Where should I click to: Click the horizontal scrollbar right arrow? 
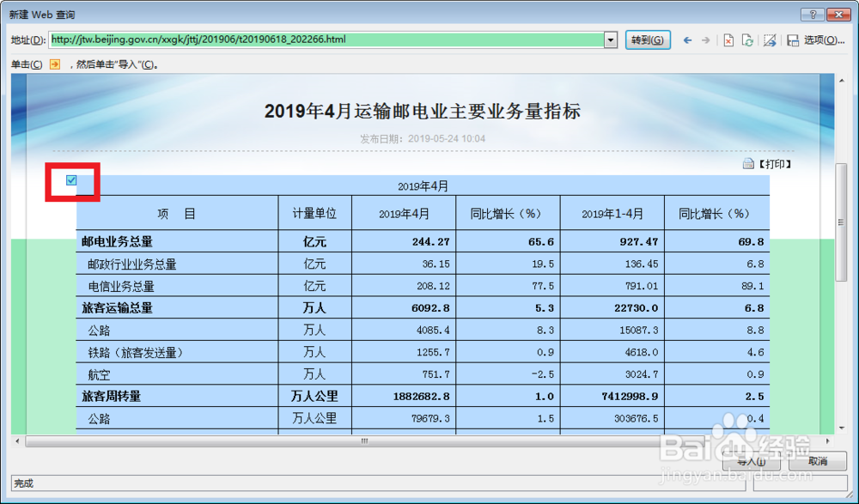[x=828, y=440]
